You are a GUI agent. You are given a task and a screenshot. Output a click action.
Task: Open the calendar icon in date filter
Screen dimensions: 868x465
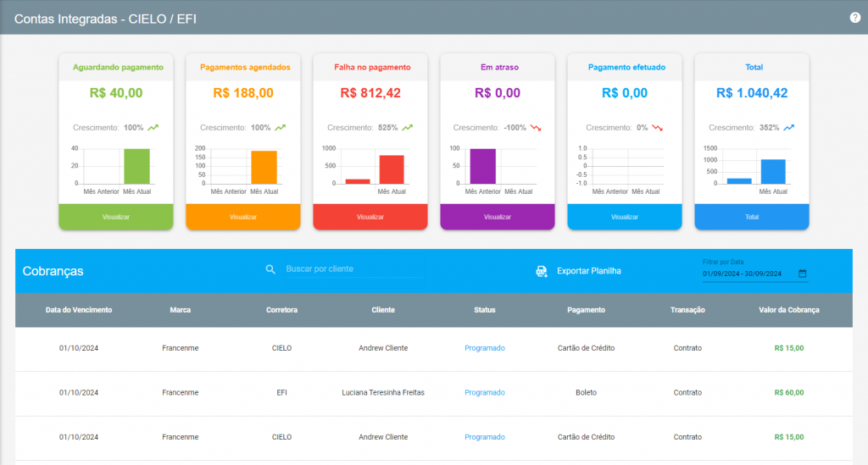[x=802, y=274]
